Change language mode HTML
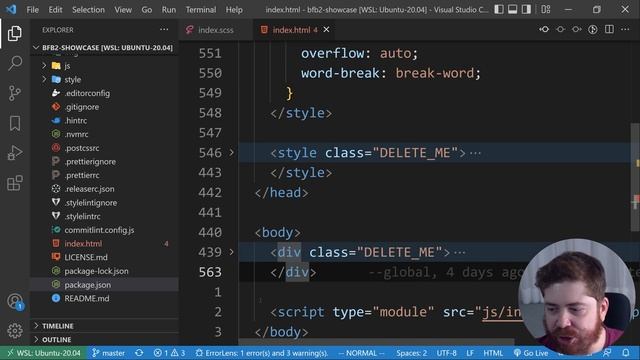The image size is (640, 360). [493, 353]
